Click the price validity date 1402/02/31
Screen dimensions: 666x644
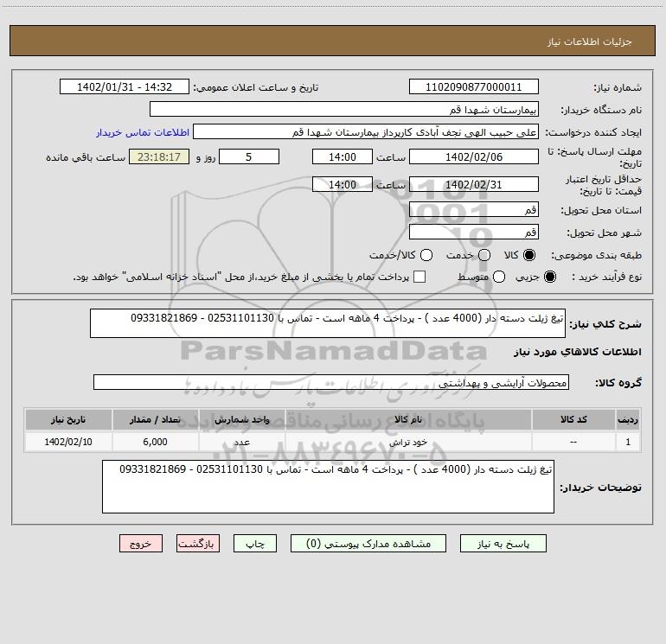point(474,184)
